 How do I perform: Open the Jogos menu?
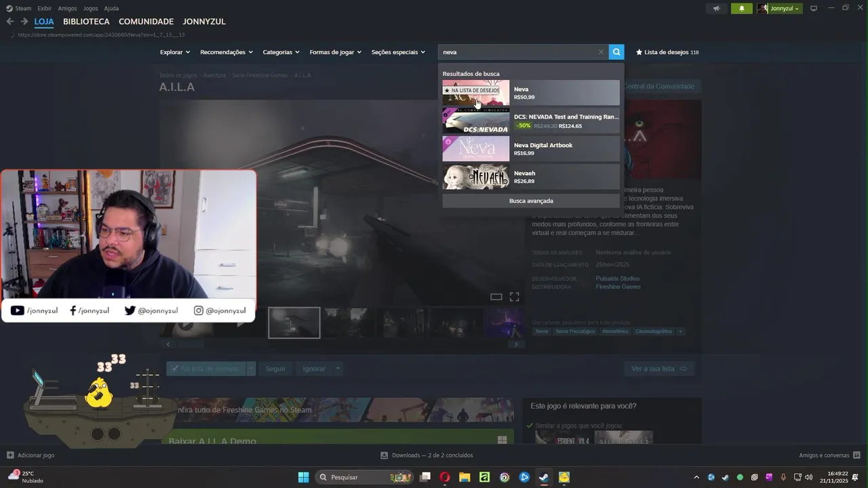pos(90,8)
